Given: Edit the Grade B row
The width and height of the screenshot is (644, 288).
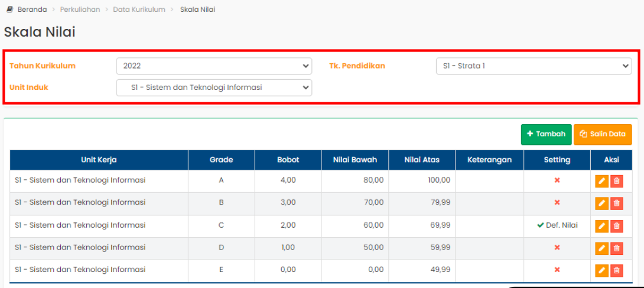Looking at the screenshot, I should pyautogui.click(x=601, y=203).
